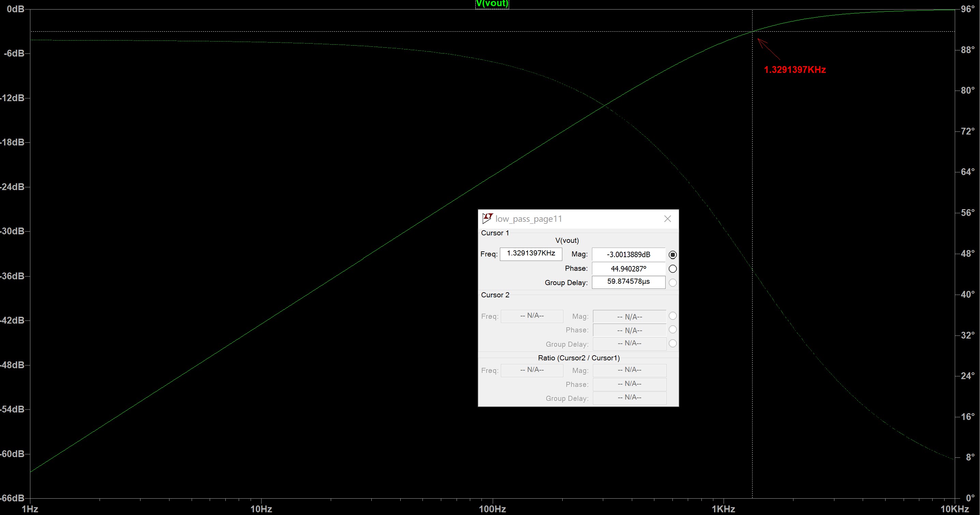Select Cursor 1 Group Delay radio button
The image size is (980, 515).
tap(672, 282)
